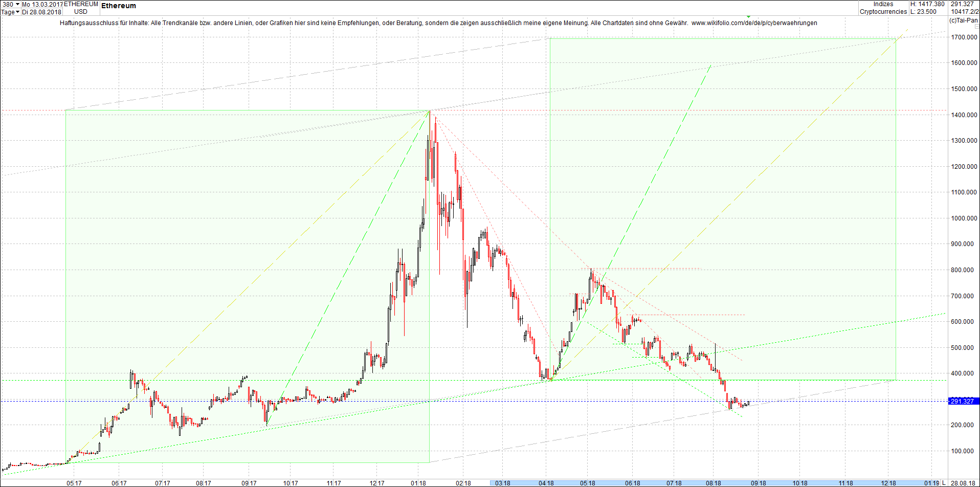Open the "Indizes" category
This screenshot has height=487, width=980.
point(882,4)
